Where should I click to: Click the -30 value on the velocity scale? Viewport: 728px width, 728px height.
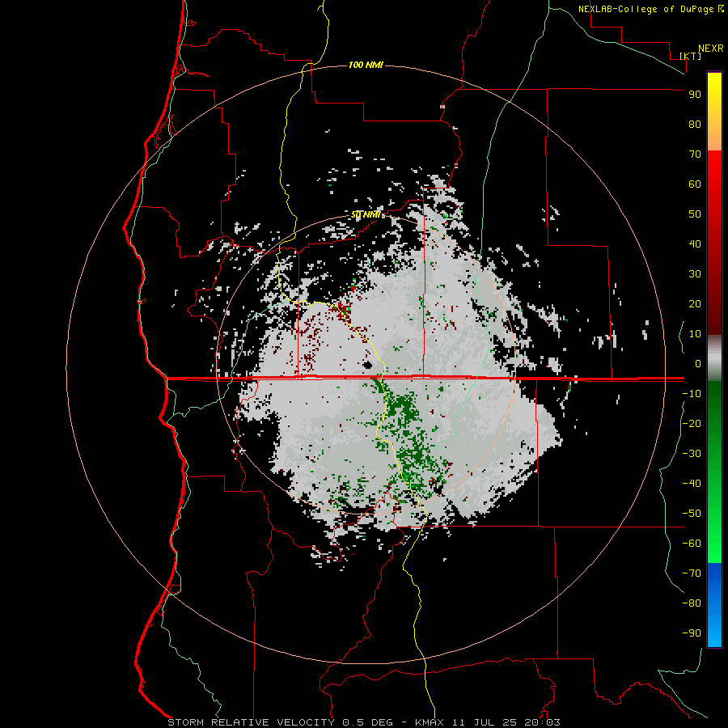coord(692,454)
